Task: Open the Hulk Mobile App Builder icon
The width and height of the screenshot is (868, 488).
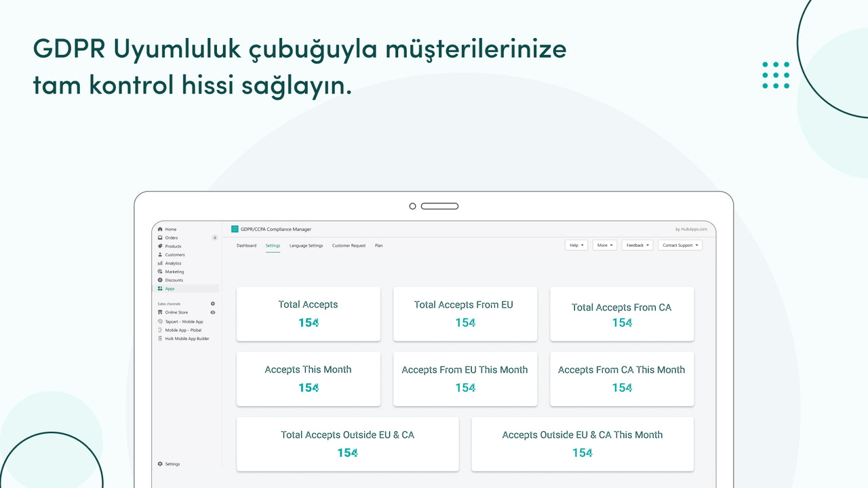Action: (x=160, y=338)
